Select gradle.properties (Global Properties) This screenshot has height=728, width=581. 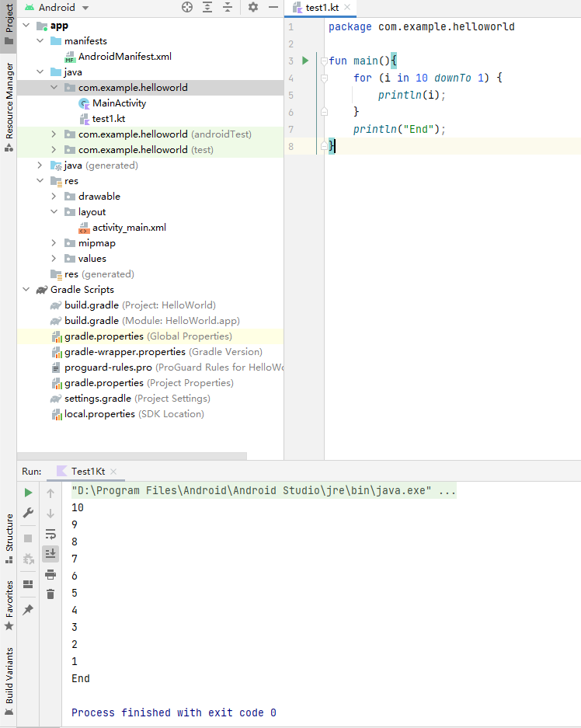point(150,336)
